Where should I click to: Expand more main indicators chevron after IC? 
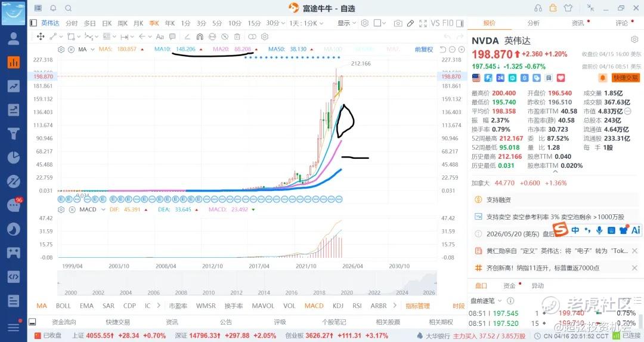159,306
